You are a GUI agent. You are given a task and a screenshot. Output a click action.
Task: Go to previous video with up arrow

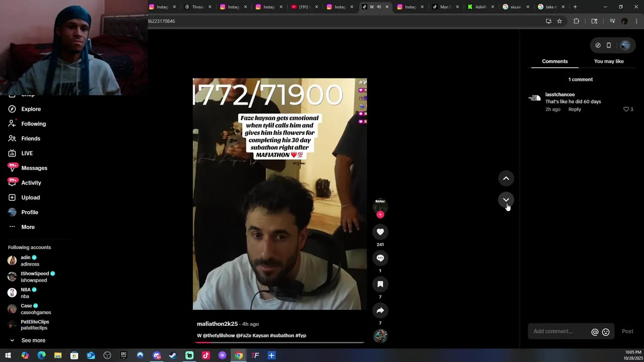[x=506, y=178]
